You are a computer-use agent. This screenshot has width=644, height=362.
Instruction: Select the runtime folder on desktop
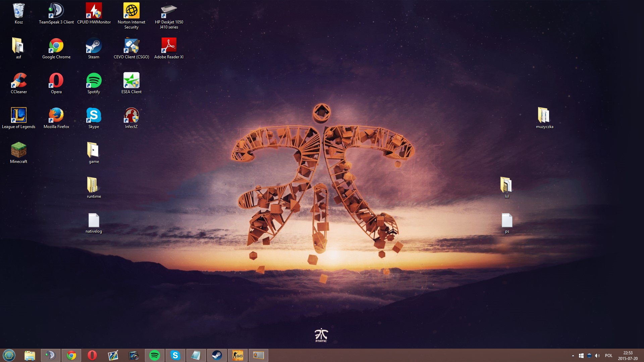(x=94, y=188)
